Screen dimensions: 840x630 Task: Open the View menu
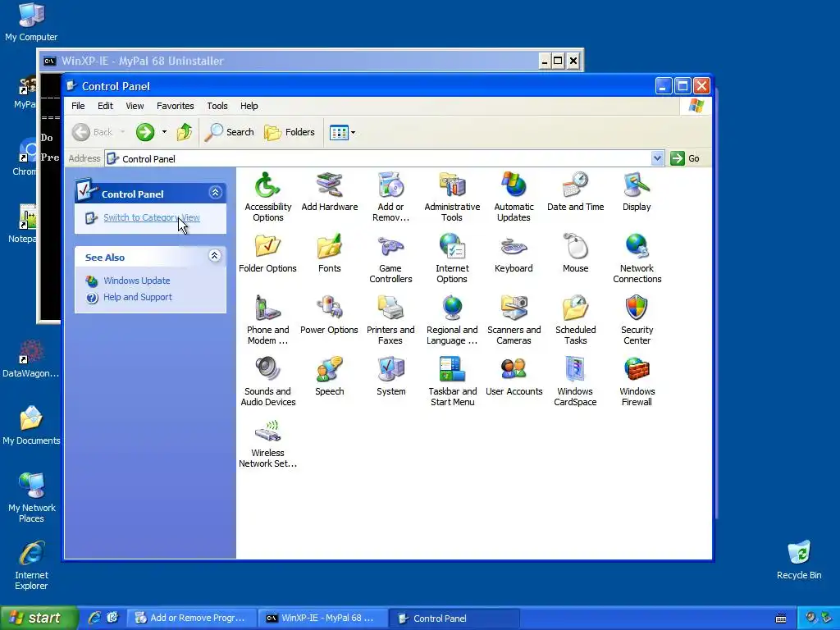click(135, 106)
